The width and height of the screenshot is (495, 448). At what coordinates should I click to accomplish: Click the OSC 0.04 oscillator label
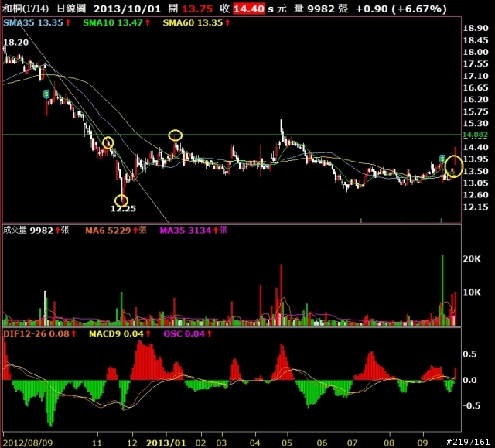point(184,333)
